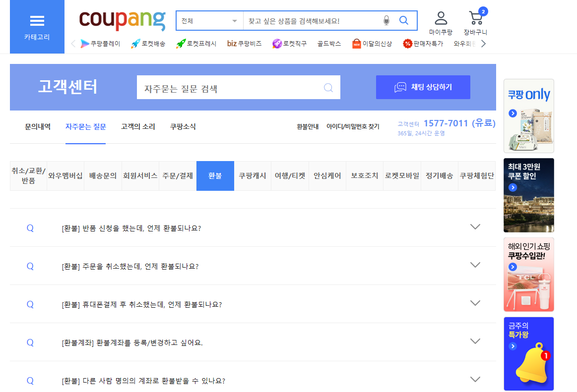The image size is (577, 392).
Task: Open 로켓프레시 green rocket shortcut
Action: point(196,44)
